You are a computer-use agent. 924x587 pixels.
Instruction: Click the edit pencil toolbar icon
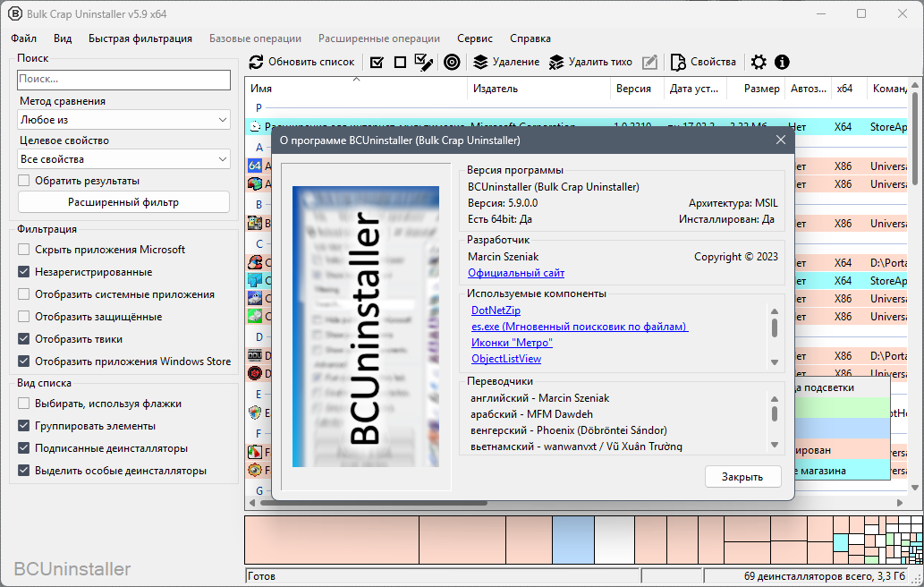coord(649,62)
